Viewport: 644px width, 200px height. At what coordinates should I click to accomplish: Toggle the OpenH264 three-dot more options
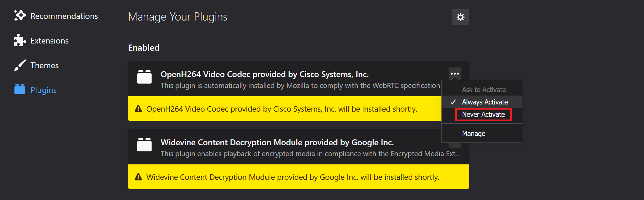pyautogui.click(x=454, y=74)
